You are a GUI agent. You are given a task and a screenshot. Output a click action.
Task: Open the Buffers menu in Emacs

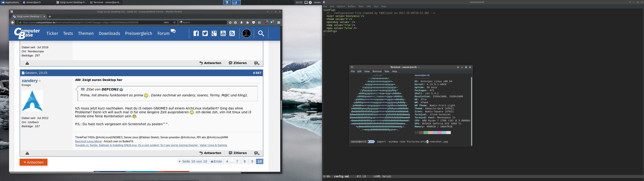click(352, 7)
